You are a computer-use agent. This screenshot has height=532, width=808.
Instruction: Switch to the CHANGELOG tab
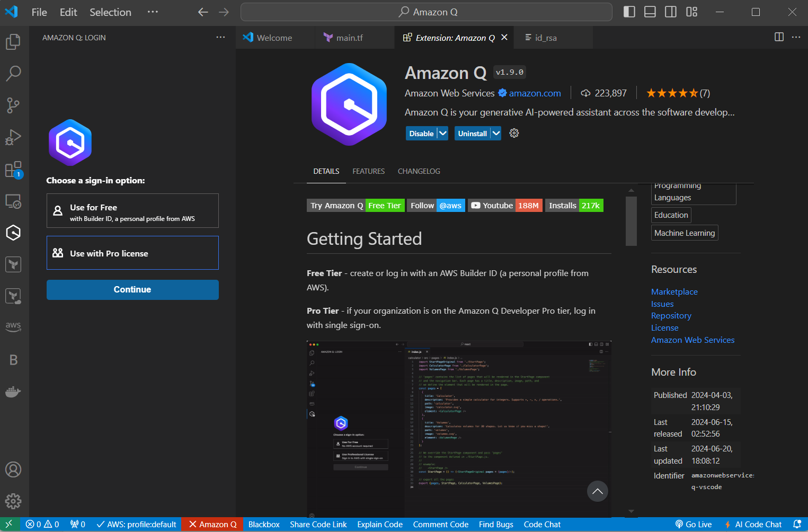pyautogui.click(x=419, y=171)
